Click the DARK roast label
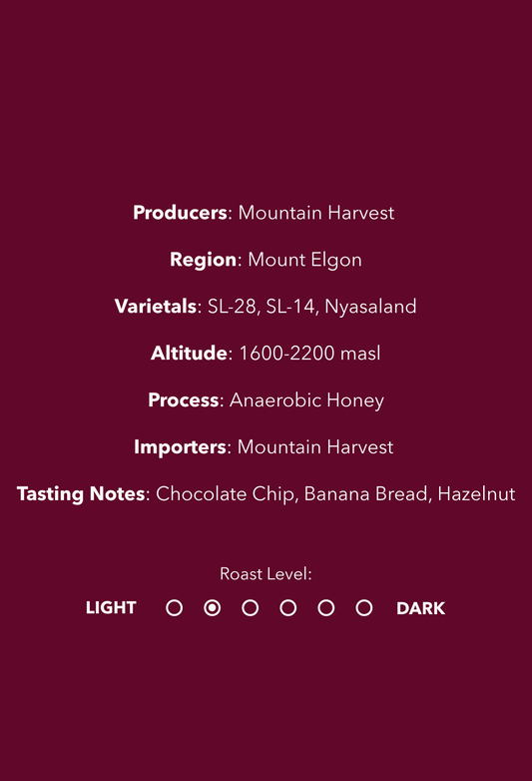Viewport: 532px width, 781px height. [x=420, y=608]
